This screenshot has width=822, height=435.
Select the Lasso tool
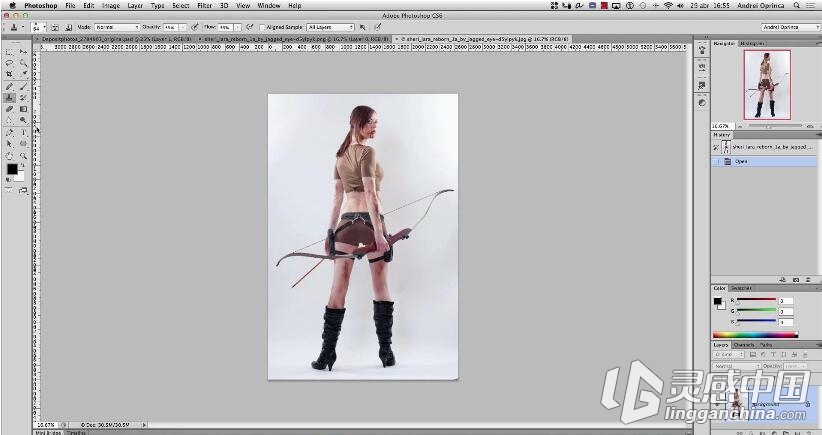tap(9, 63)
